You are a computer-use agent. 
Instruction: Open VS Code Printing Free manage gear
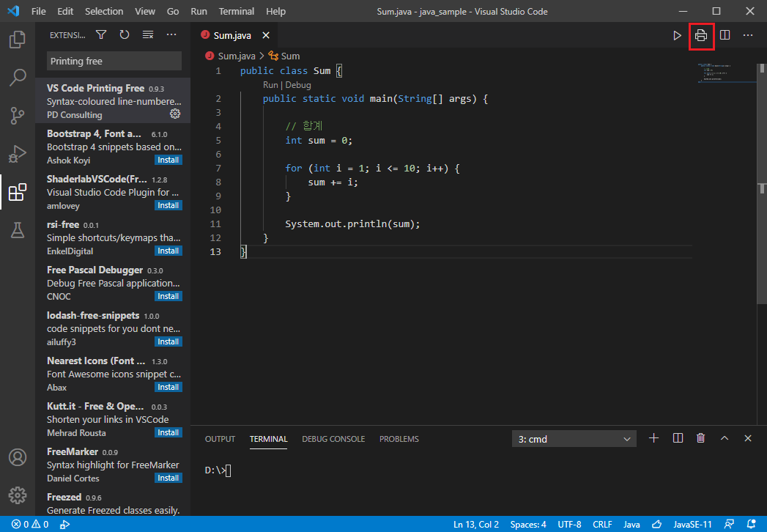click(x=175, y=114)
